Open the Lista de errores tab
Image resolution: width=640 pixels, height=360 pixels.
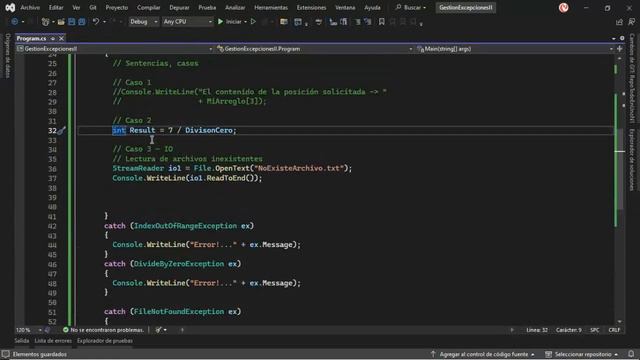tap(53, 341)
